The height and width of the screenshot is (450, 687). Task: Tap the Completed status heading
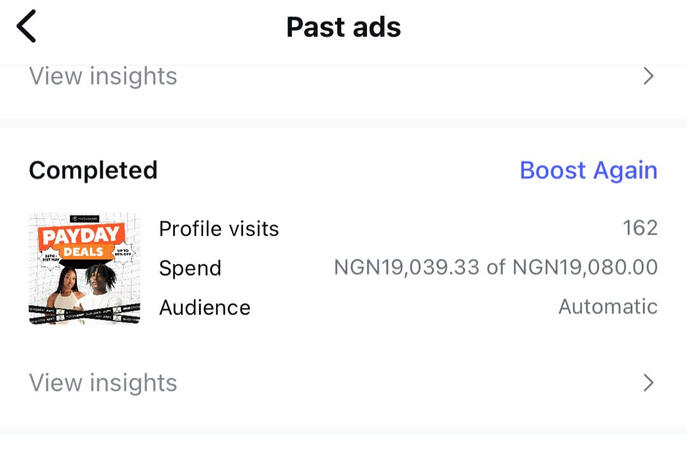coord(93,170)
